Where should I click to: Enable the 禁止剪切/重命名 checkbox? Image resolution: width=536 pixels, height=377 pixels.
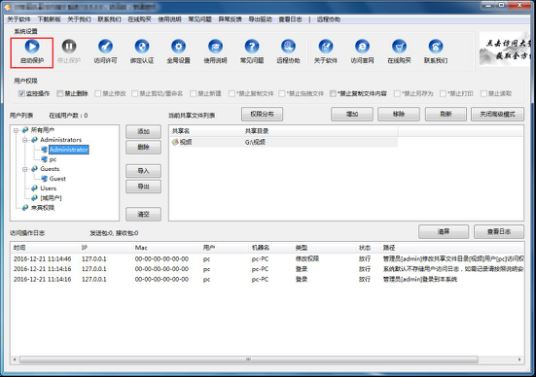pyautogui.click(x=135, y=93)
